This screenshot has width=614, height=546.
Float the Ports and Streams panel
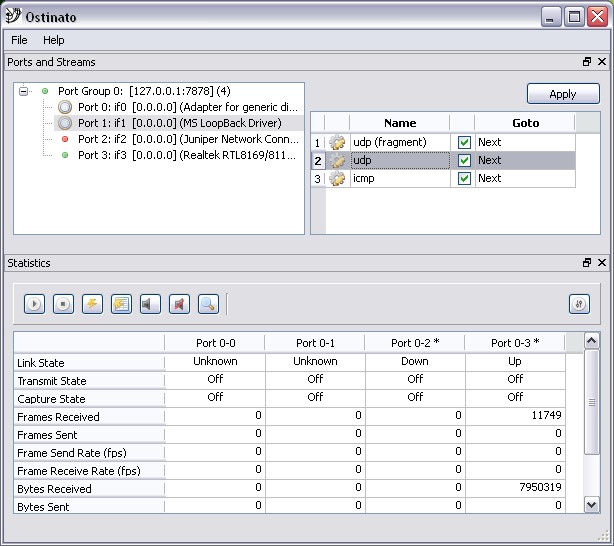tap(587, 62)
